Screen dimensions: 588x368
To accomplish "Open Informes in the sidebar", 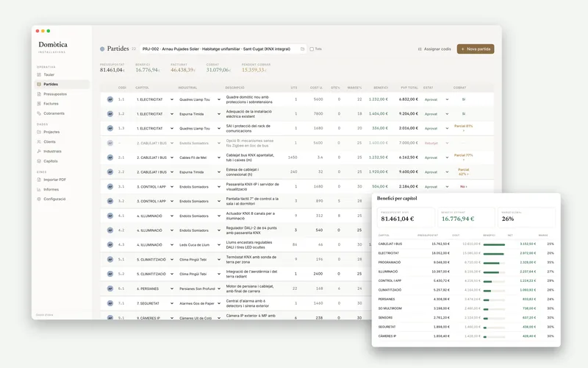I will [x=62, y=189].
